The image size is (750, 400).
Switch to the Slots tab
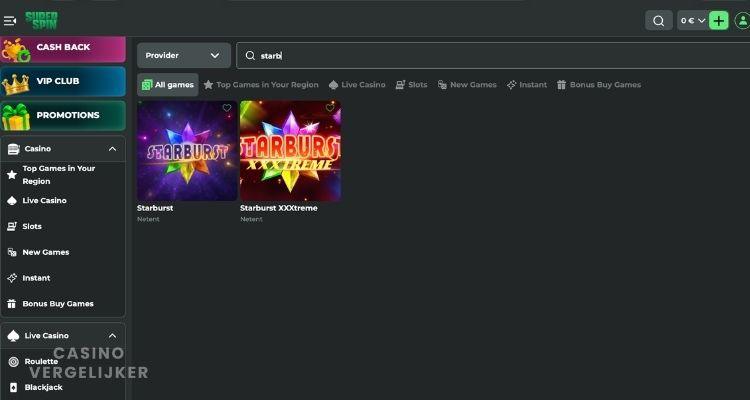click(x=411, y=85)
